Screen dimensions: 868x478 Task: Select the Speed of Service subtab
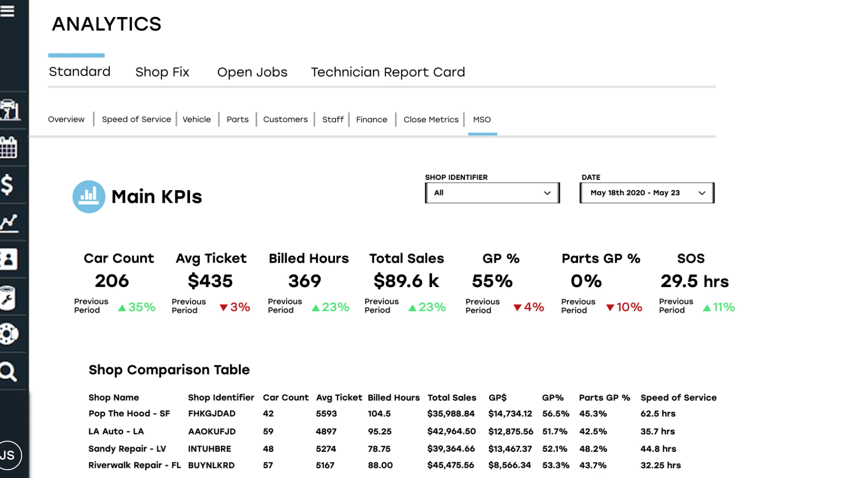click(x=136, y=119)
